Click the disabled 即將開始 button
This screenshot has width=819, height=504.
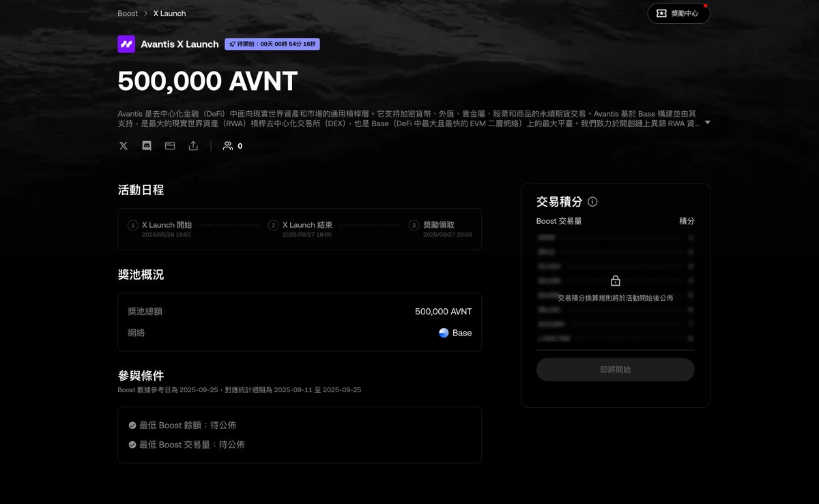pos(616,370)
